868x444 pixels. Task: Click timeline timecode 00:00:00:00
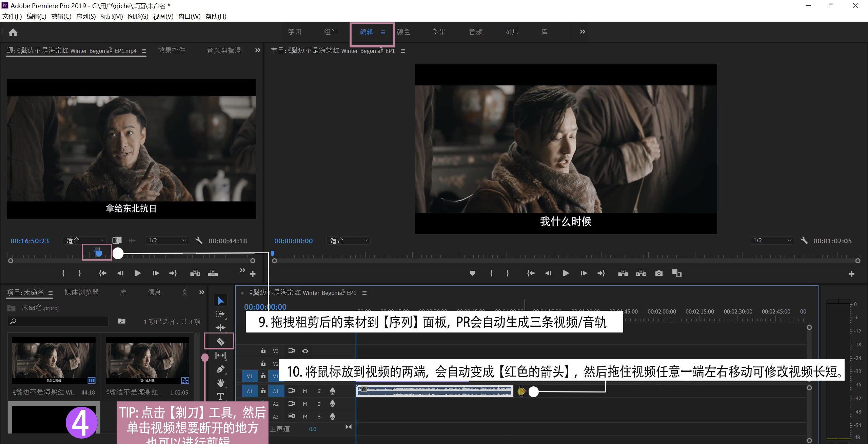pos(265,307)
